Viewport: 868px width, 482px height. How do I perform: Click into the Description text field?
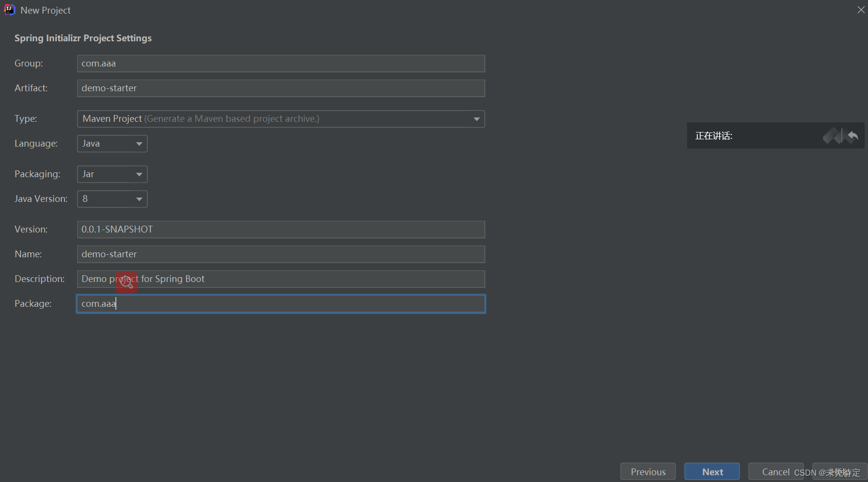click(x=281, y=279)
